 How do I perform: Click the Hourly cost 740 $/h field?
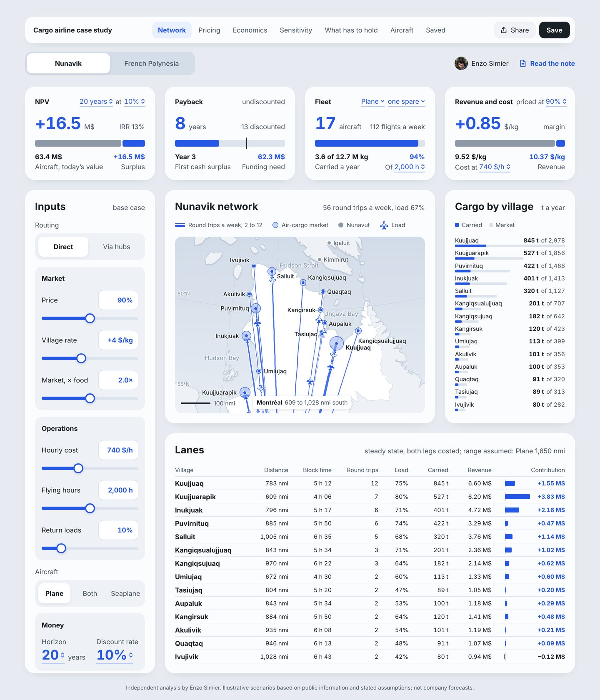pyautogui.click(x=118, y=450)
